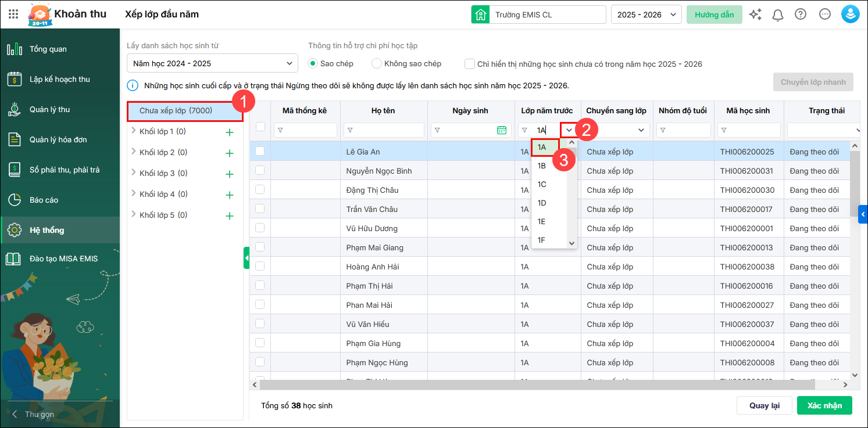Click the notification bell icon
The width and height of the screenshot is (868, 428).
point(778,15)
